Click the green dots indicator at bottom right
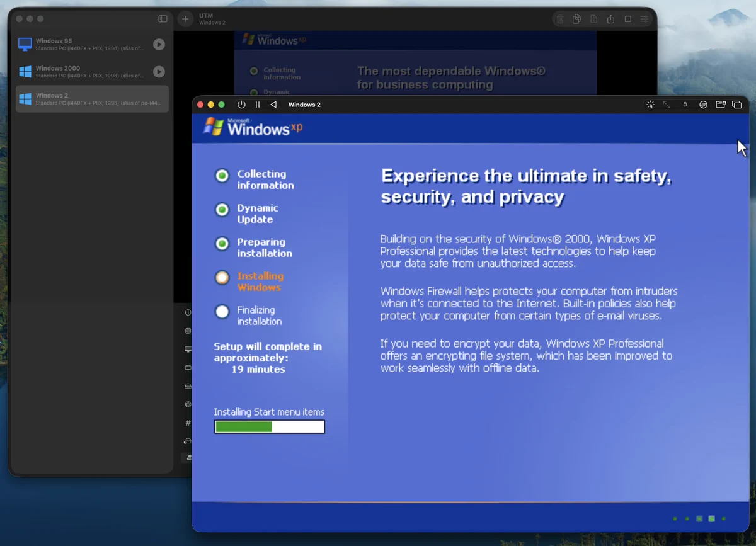 pos(699,519)
